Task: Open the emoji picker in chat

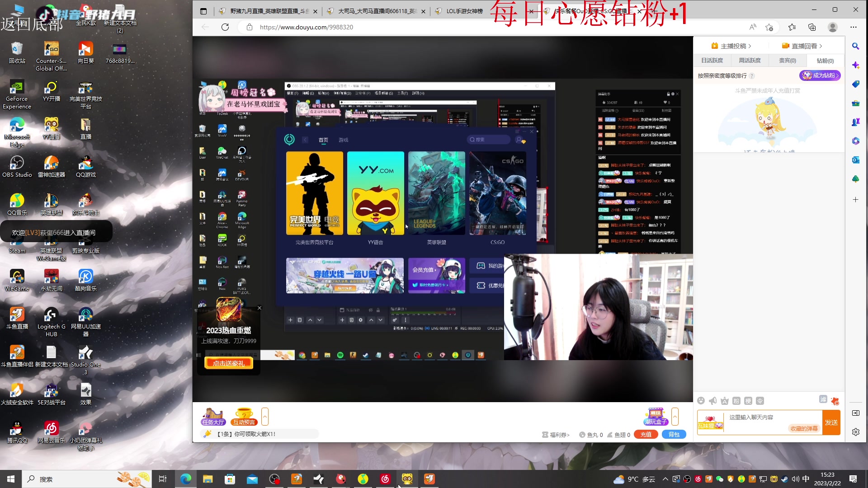Action: 701,401
